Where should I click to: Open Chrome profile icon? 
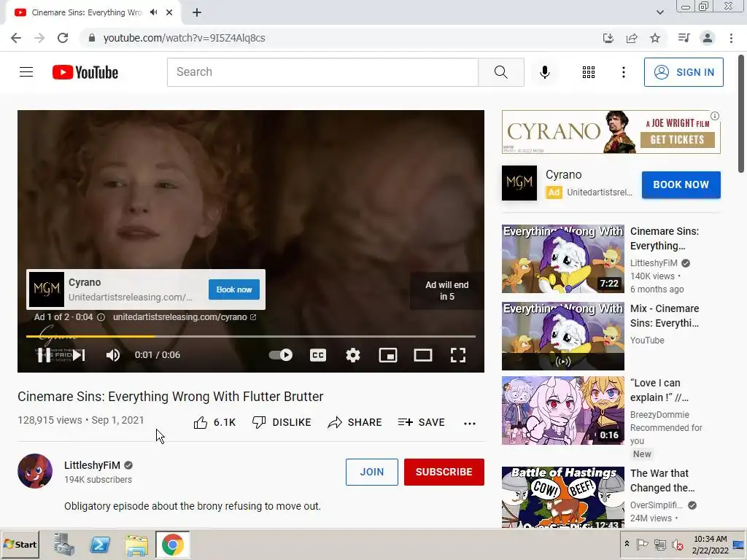point(708,38)
